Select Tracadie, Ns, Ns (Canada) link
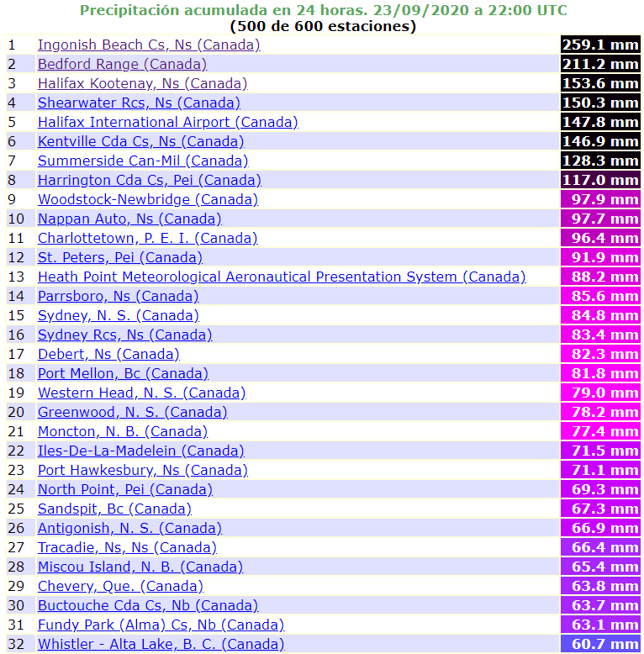 click(127, 547)
